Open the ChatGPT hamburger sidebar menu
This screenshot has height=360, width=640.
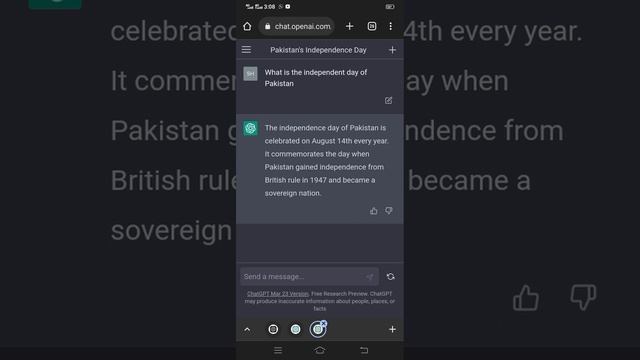coord(246,50)
